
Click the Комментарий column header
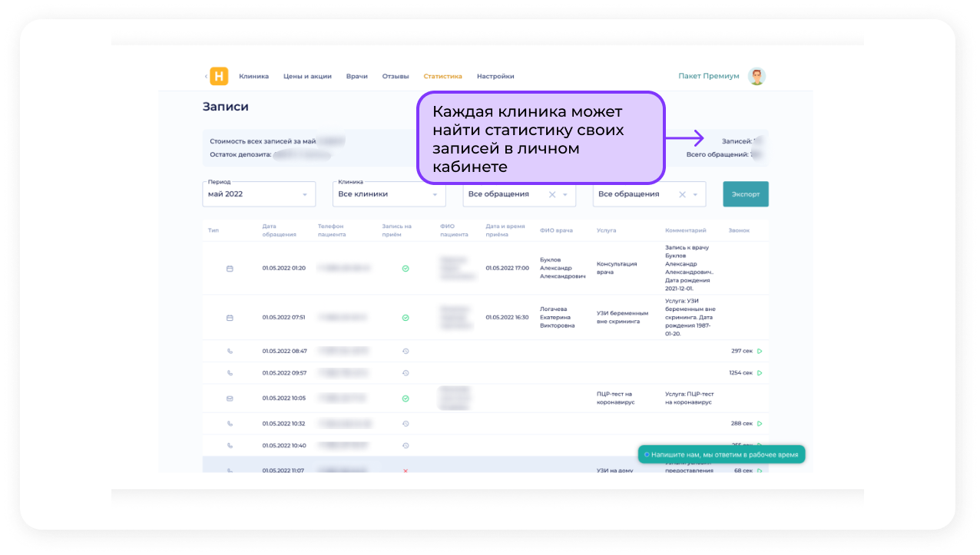[686, 230]
